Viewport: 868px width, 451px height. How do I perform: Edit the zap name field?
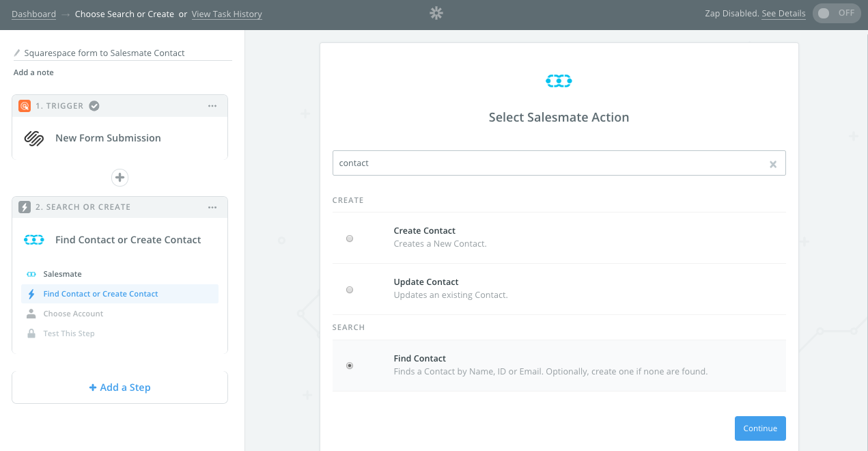tap(123, 53)
